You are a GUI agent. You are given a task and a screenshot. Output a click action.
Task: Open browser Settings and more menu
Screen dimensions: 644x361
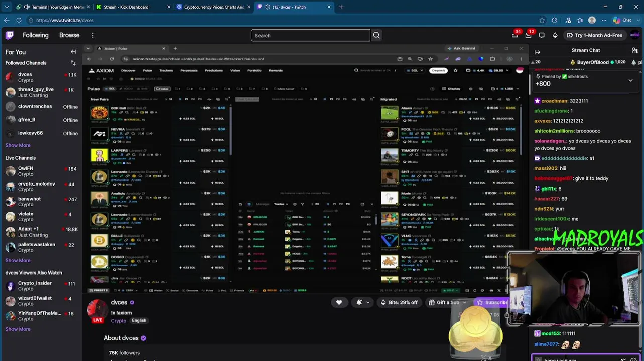[604, 20]
